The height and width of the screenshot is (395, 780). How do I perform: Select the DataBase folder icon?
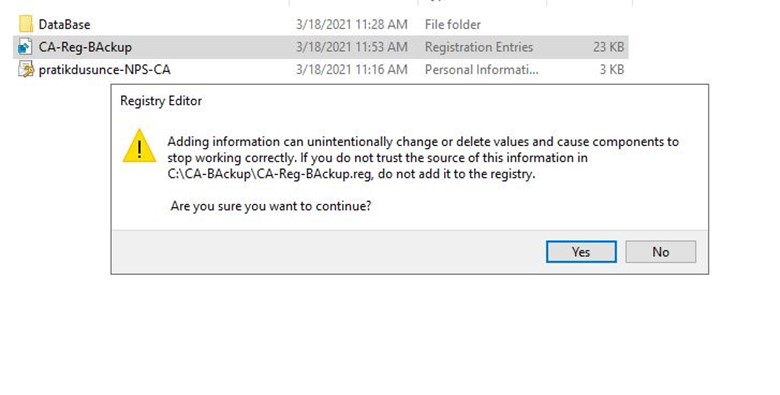click(26, 24)
